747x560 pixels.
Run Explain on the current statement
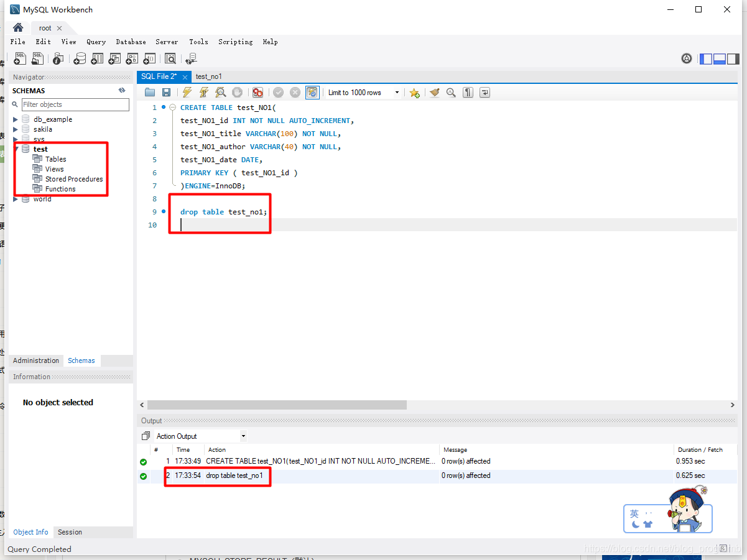220,93
